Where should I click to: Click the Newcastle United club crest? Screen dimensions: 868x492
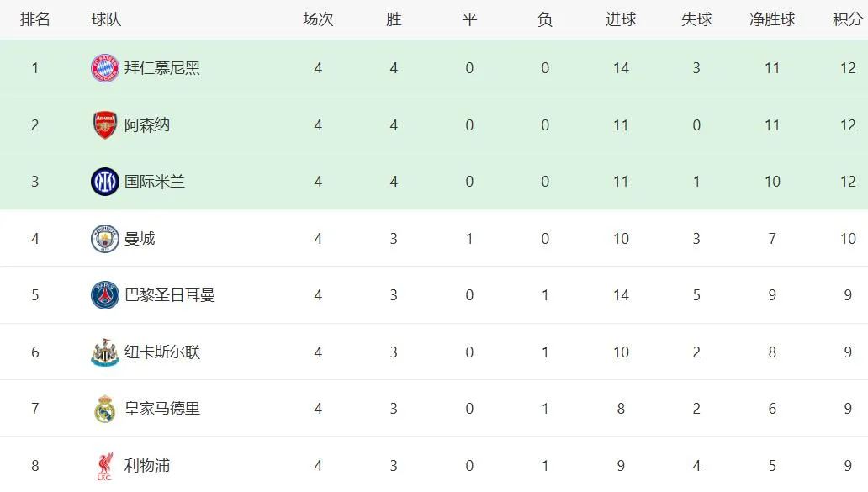(105, 352)
